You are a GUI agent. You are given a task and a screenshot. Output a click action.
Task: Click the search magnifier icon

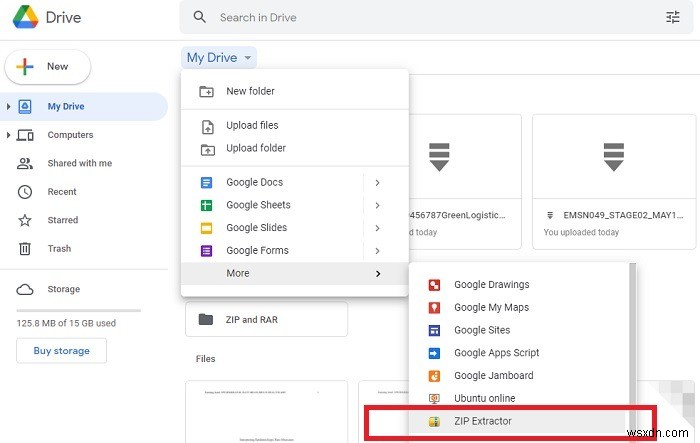(x=200, y=17)
